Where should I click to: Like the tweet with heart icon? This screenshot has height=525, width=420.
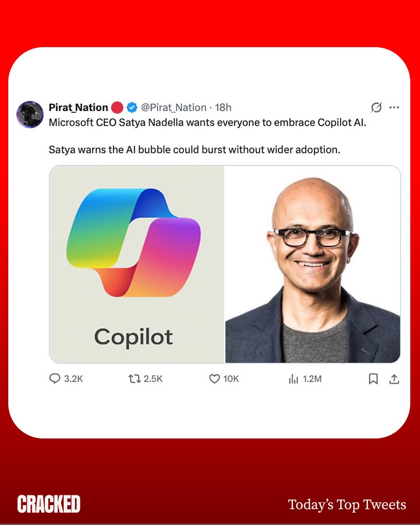point(214,379)
